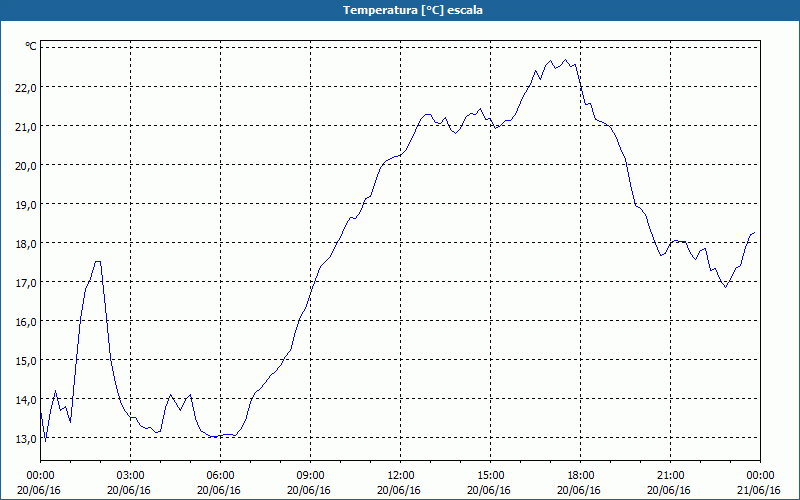Click the 'Temperatura [°C] escala' title
The width and height of the screenshot is (800, 500).
pos(413,10)
